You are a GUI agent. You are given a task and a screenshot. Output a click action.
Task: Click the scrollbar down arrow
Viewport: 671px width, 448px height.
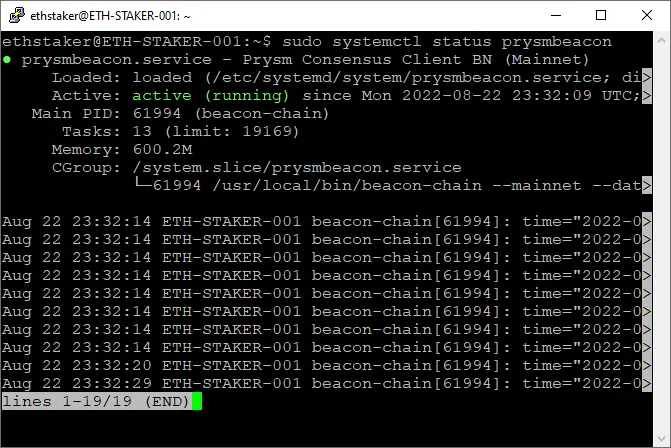[662, 439]
